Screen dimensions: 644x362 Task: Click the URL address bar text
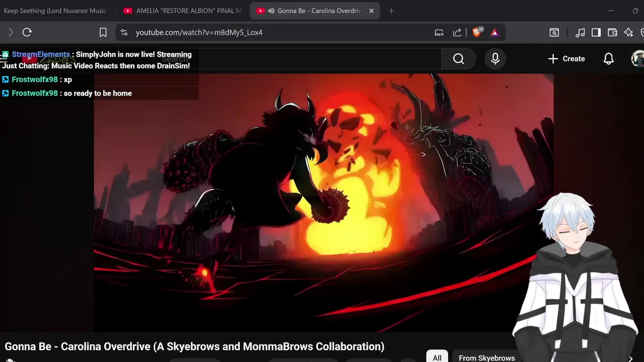tap(199, 32)
